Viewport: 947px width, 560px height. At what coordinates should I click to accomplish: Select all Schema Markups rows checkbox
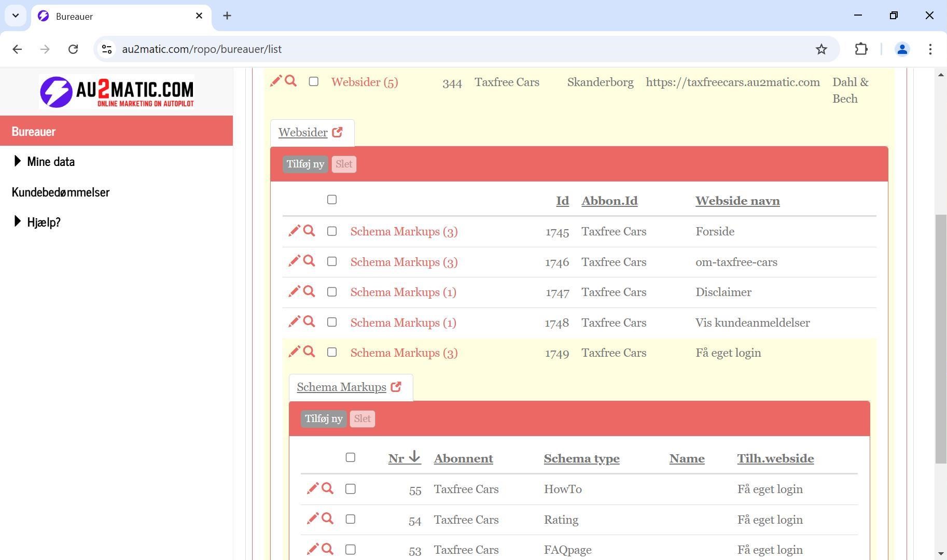coord(351,457)
